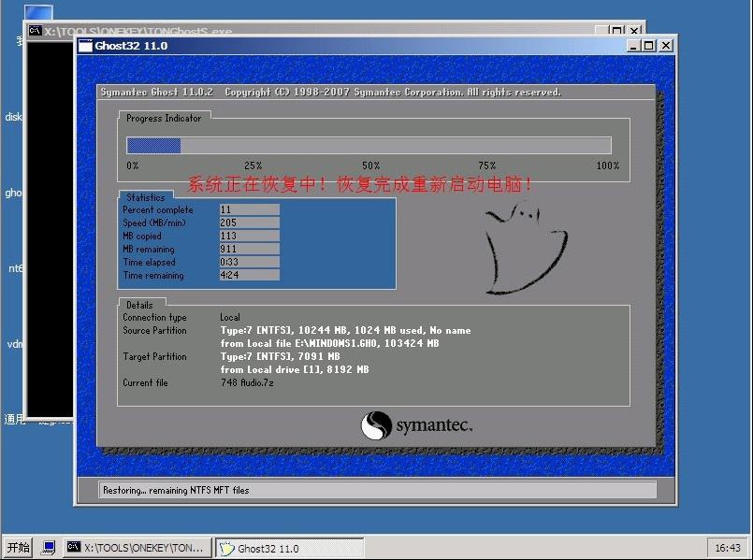Click the "Restoring... remaining NTFS MFT files" status bar
Image resolution: width=753 pixels, height=560 pixels.
coord(377,490)
